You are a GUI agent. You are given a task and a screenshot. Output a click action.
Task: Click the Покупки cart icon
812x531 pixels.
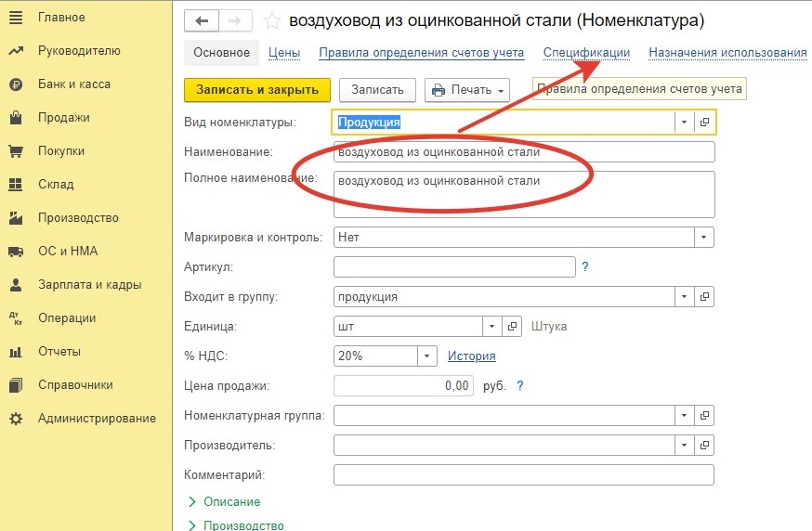coord(16,151)
